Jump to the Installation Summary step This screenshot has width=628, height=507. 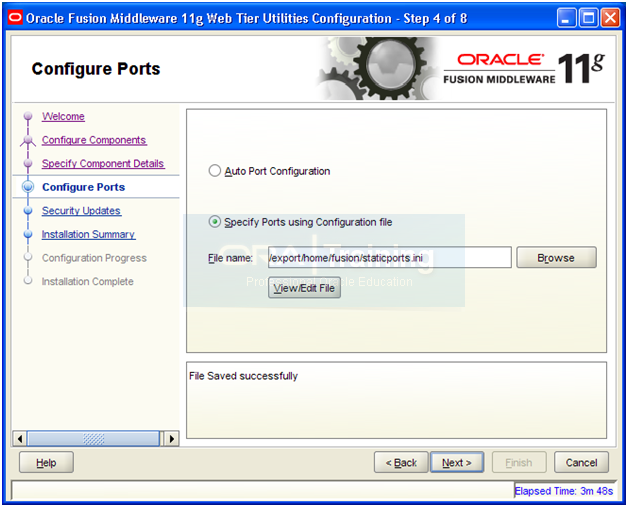tap(89, 234)
